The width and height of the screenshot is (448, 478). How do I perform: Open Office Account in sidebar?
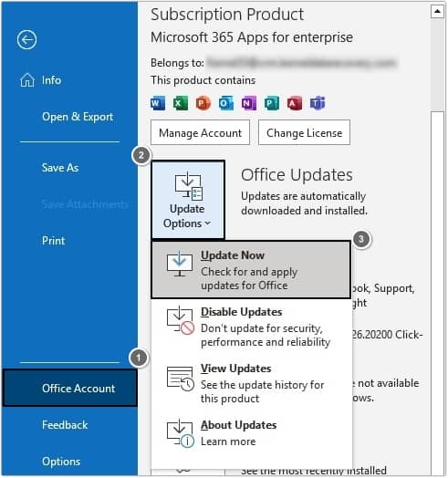pyautogui.click(x=69, y=388)
